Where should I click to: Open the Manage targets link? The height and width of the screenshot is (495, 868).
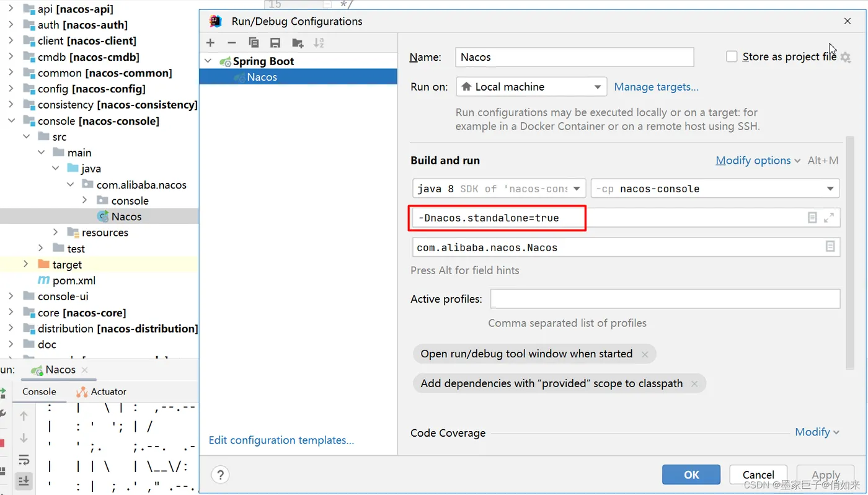pos(656,87)
